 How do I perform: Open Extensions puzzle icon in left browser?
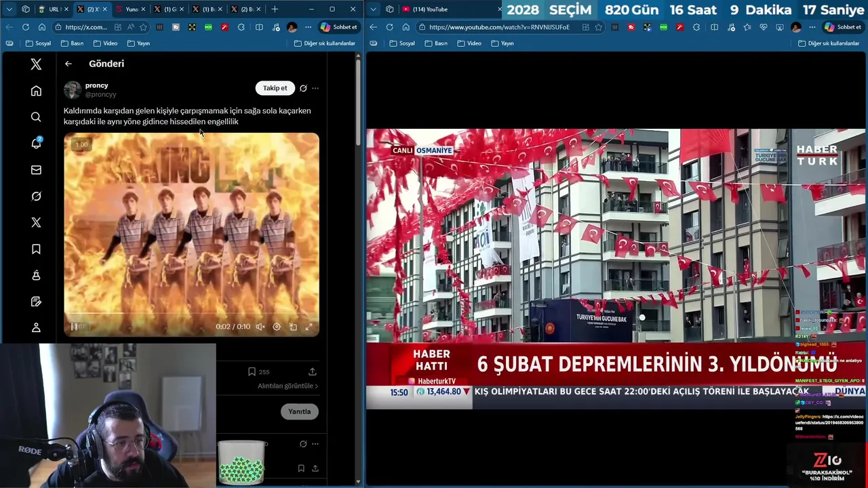[x=241, y=27]
